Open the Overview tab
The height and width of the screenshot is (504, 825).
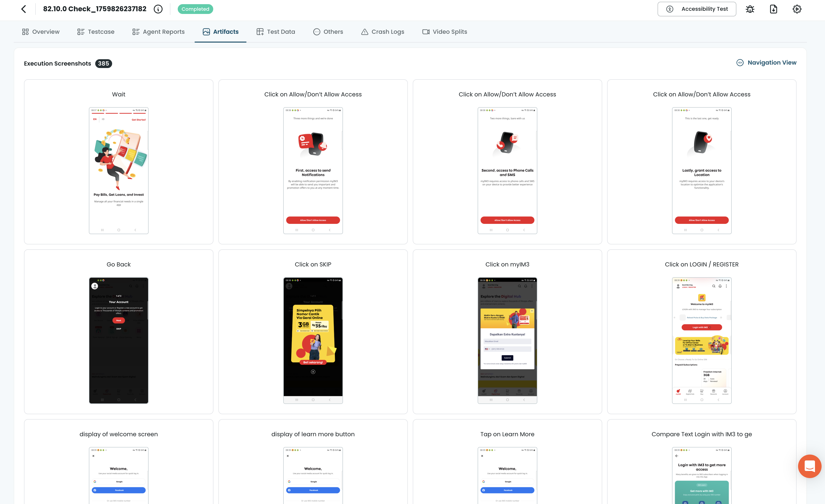click(41, 32)
